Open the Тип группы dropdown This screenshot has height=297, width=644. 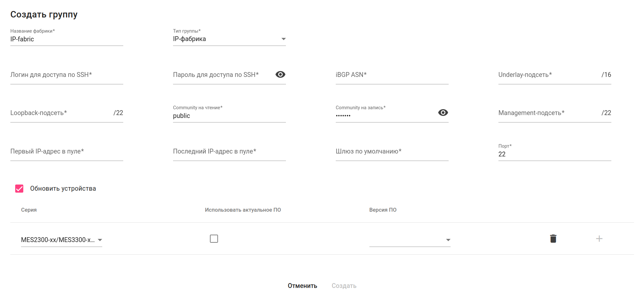(x=229, y=39)
